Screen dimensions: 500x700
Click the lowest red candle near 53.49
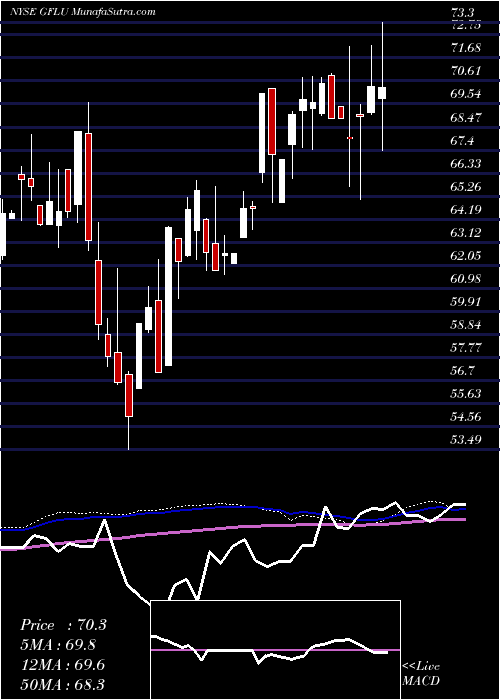point(129,396)
